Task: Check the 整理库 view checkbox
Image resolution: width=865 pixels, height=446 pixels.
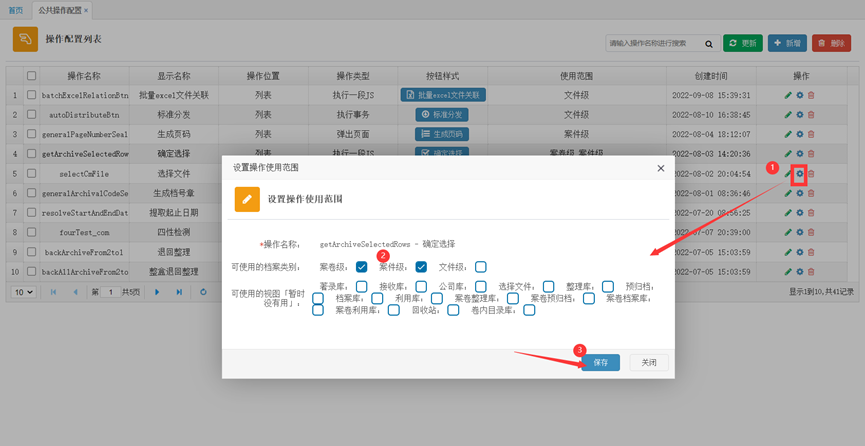Action: [608, 286]
